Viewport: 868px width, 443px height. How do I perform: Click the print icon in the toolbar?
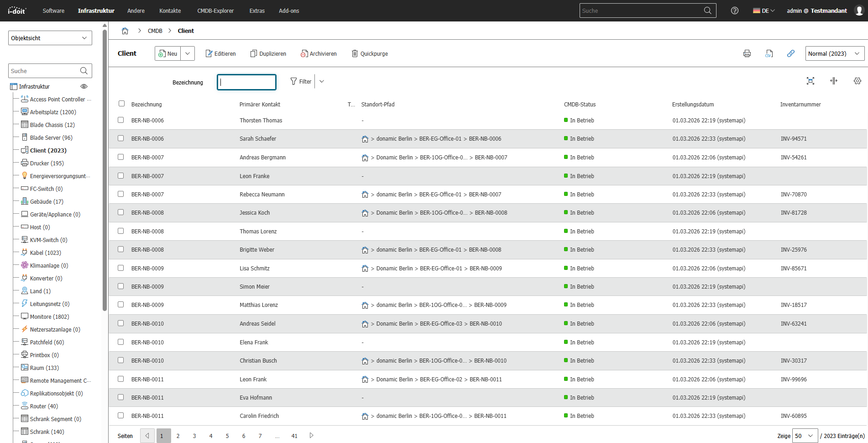point(747,53)
